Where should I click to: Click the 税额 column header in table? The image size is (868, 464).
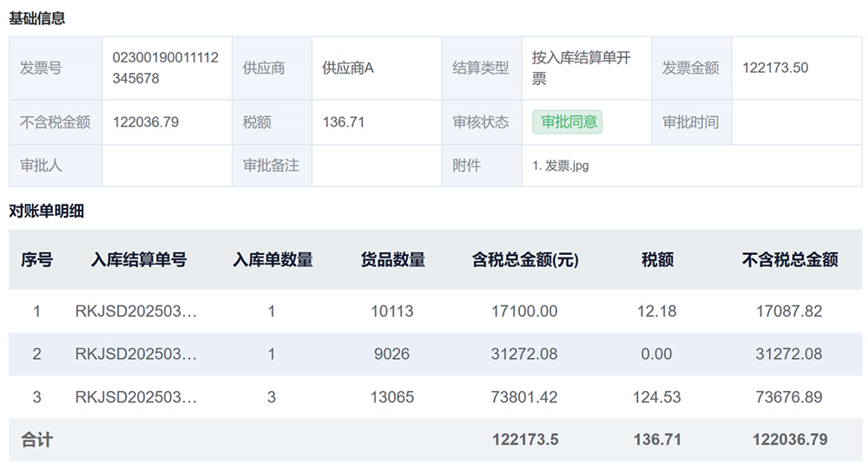[657, 260]
